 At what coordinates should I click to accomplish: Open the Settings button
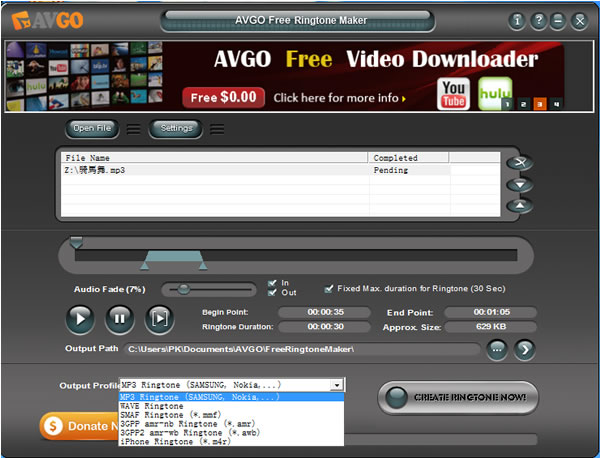pos(176,129)
